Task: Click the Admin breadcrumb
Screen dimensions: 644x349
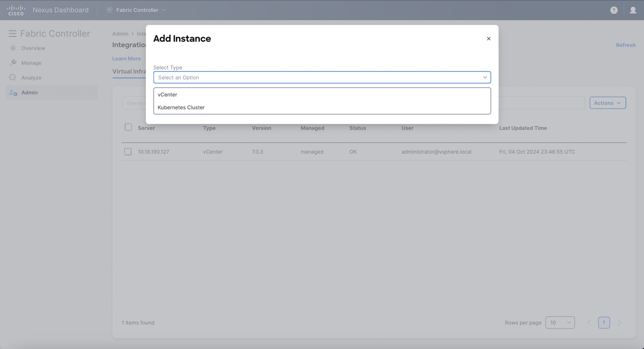Action: [x=120, y=34]
